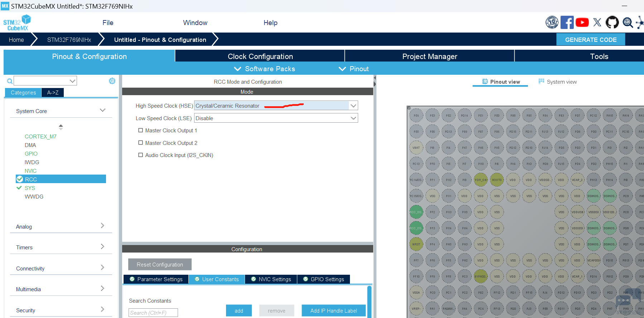Click Add IP Handle Label button
Viewport: 644px width, 318px height.
click(334, 310)
